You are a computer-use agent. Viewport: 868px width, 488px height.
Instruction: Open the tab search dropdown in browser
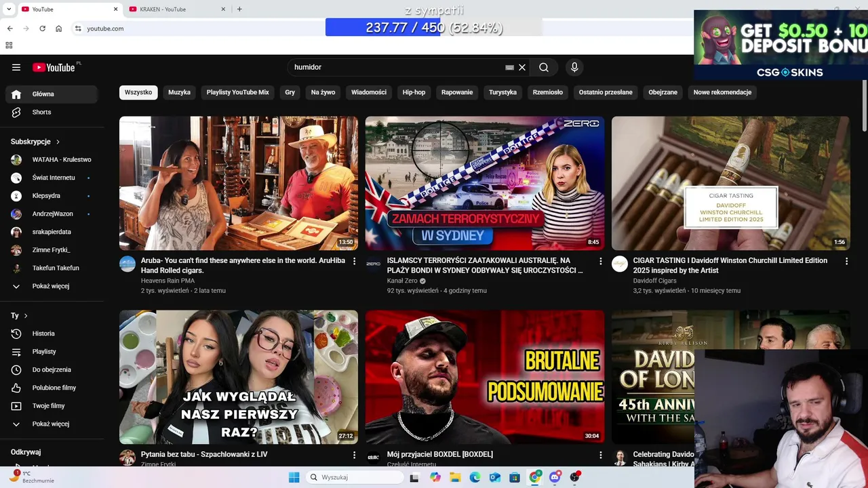[x=9, y=9]
